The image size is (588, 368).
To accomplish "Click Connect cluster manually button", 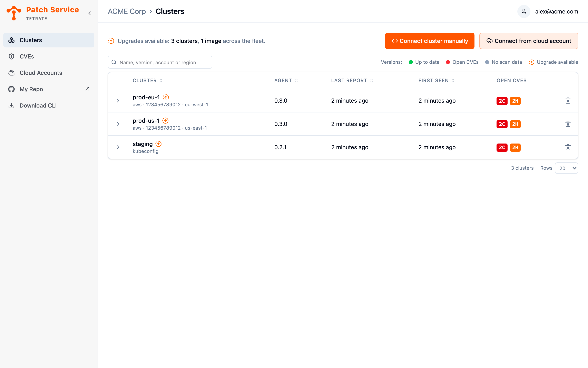I will click(430, 41).
